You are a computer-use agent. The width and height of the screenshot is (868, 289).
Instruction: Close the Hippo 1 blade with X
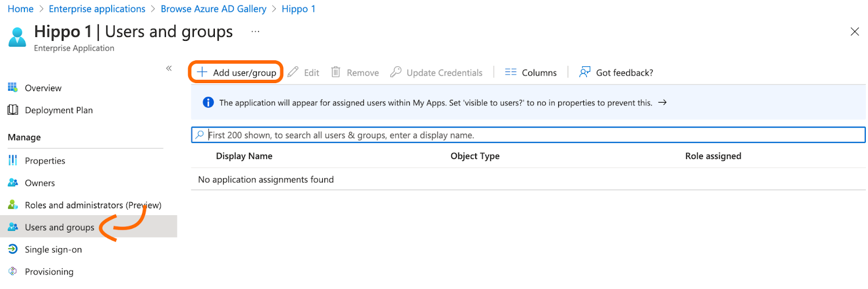(854, 32)
